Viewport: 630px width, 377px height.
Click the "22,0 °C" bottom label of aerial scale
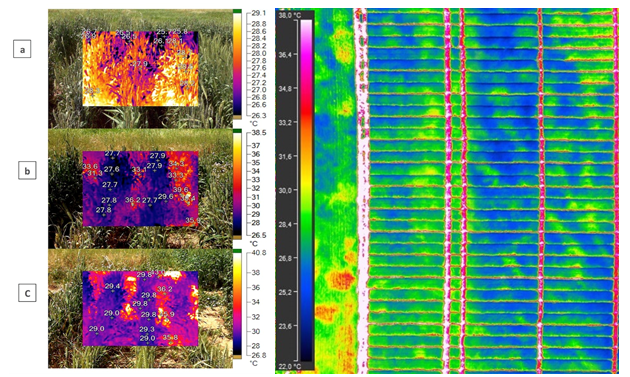[289, 366]
